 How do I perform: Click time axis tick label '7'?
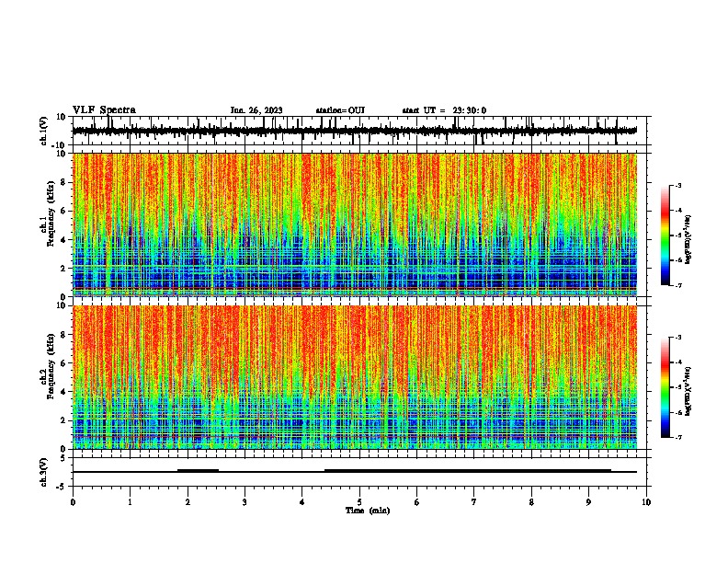(x=474, y=502)
